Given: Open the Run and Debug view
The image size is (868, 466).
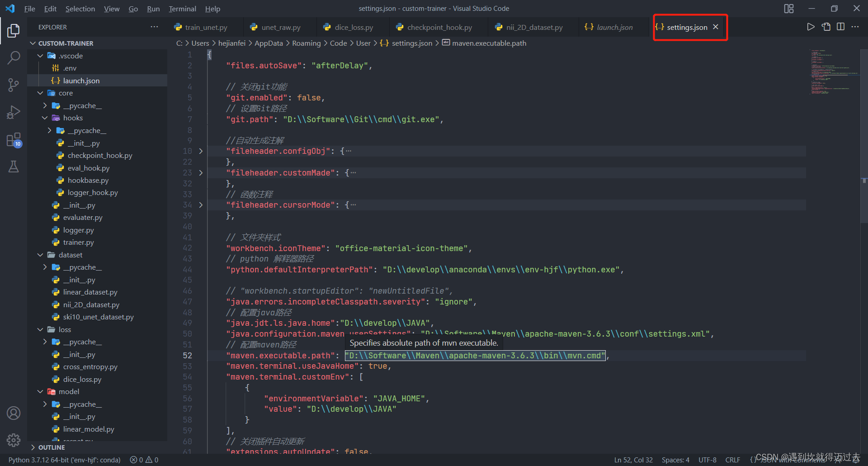Looking at the screenshot, I should point(14,112).
